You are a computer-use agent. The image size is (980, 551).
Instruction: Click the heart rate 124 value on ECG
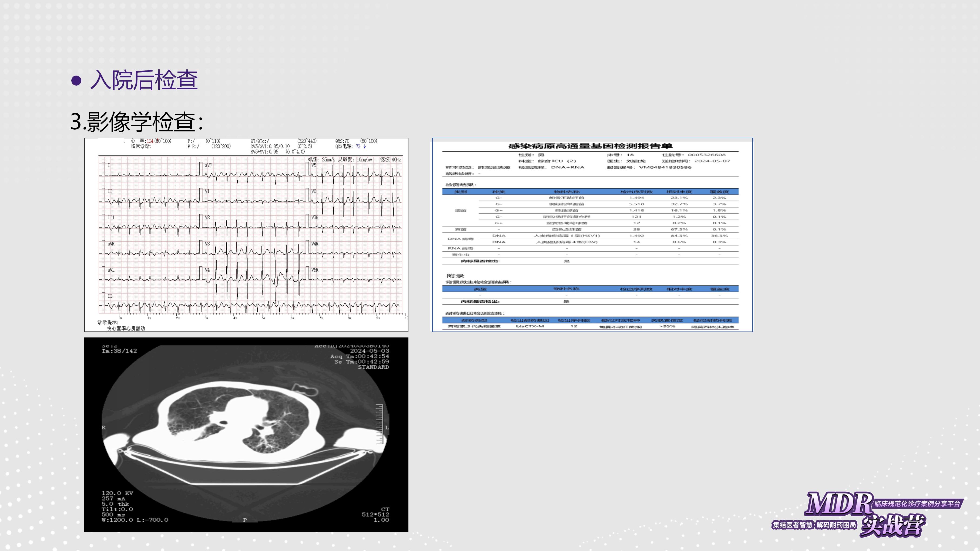click(150, 141)
